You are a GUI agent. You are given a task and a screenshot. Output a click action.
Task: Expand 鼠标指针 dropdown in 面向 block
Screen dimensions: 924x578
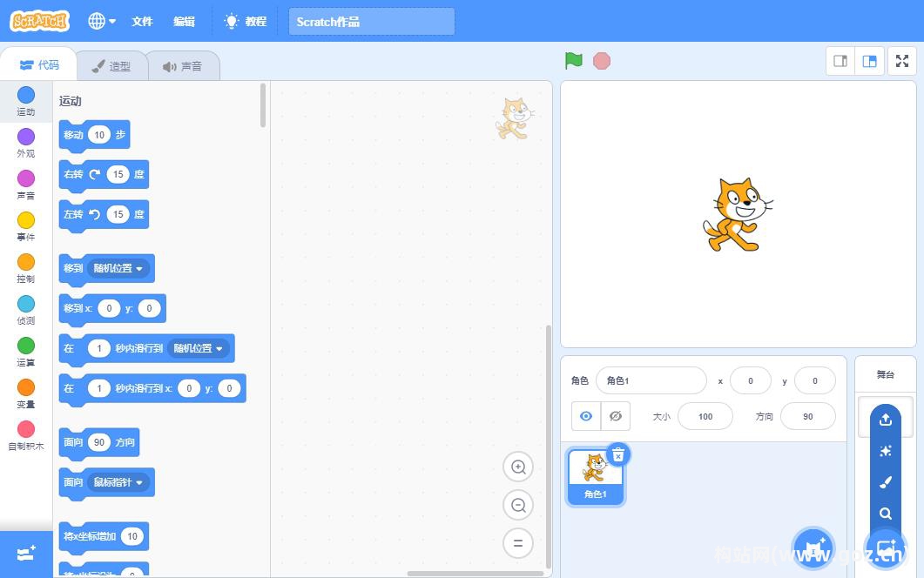point(119,482)
